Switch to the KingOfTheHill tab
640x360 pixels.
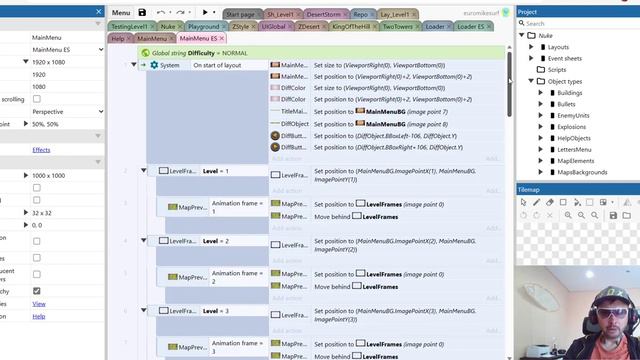pyautogui.click(x=351, y=27)
